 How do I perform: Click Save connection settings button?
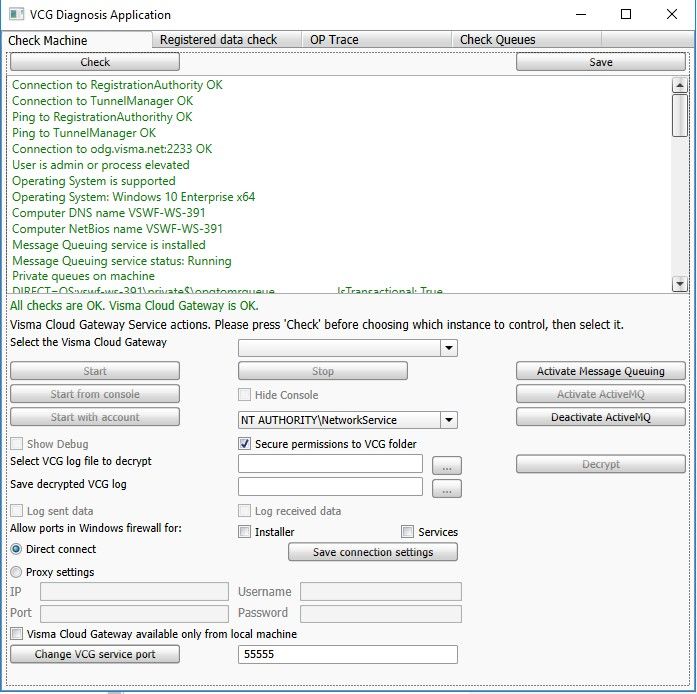pyautogui.click(x=373, y=552)
